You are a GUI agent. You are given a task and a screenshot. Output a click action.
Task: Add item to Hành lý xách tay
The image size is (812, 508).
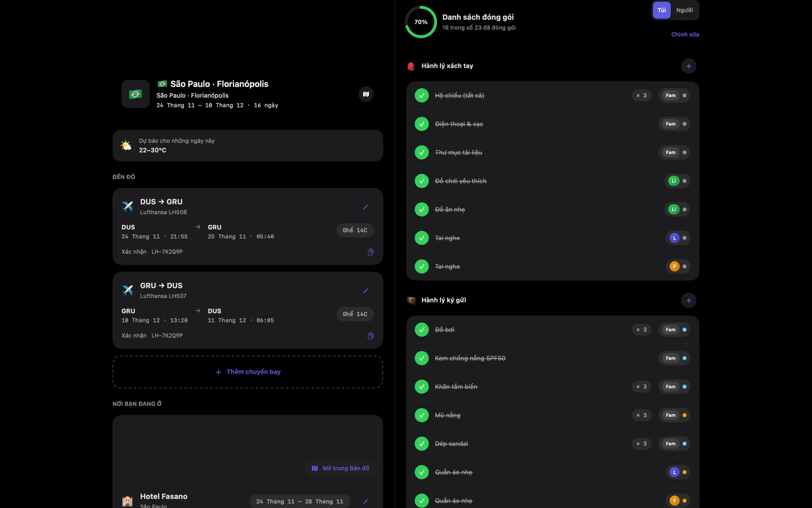tap(689, 66)
